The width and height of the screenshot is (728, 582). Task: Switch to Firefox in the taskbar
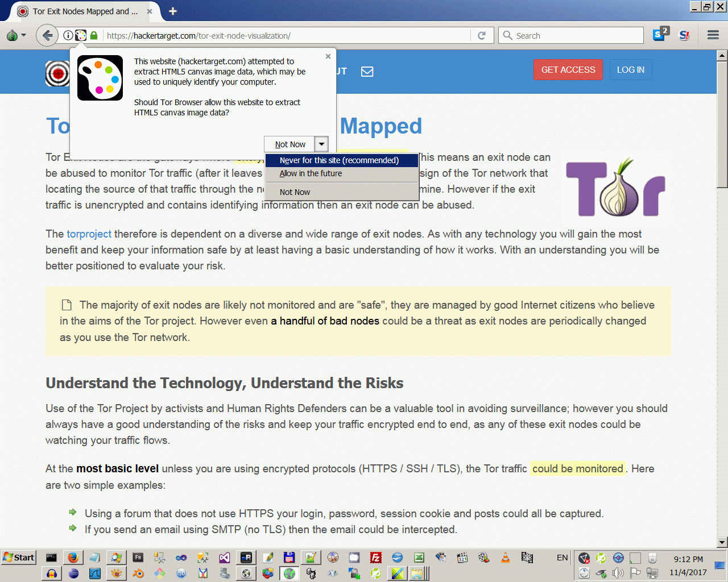click(73, 558)
